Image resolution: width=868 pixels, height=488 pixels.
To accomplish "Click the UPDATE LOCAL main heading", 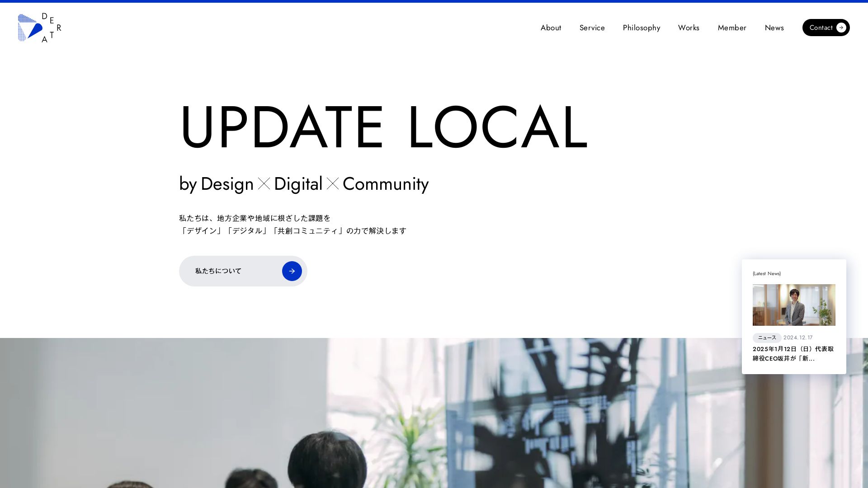I will point(383,127).
